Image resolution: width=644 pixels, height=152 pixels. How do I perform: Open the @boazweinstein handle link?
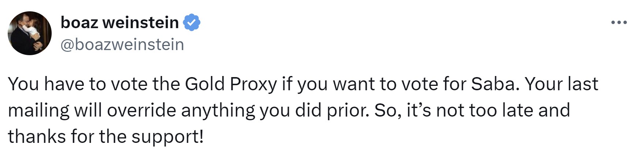click(x=122, y=45)
